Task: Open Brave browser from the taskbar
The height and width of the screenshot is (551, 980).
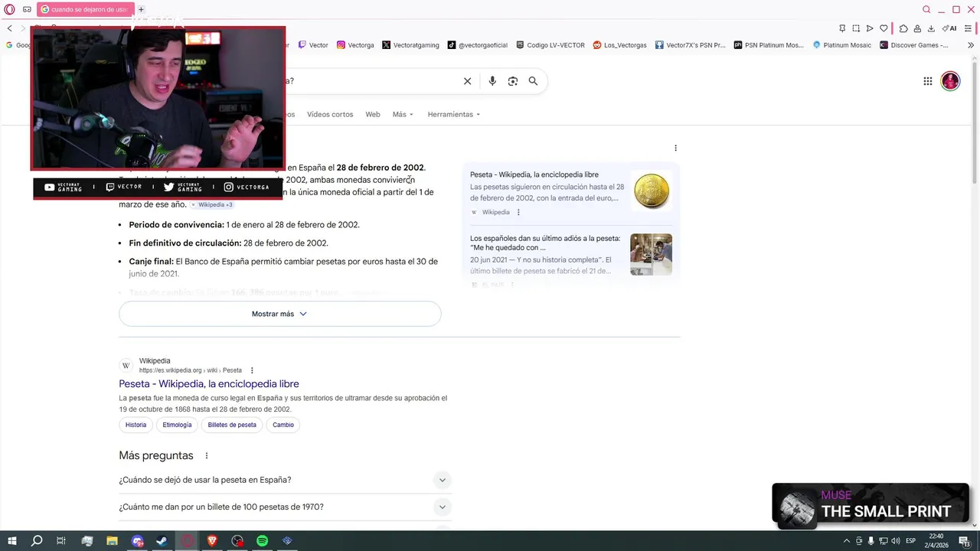Action: coord(212,541)
